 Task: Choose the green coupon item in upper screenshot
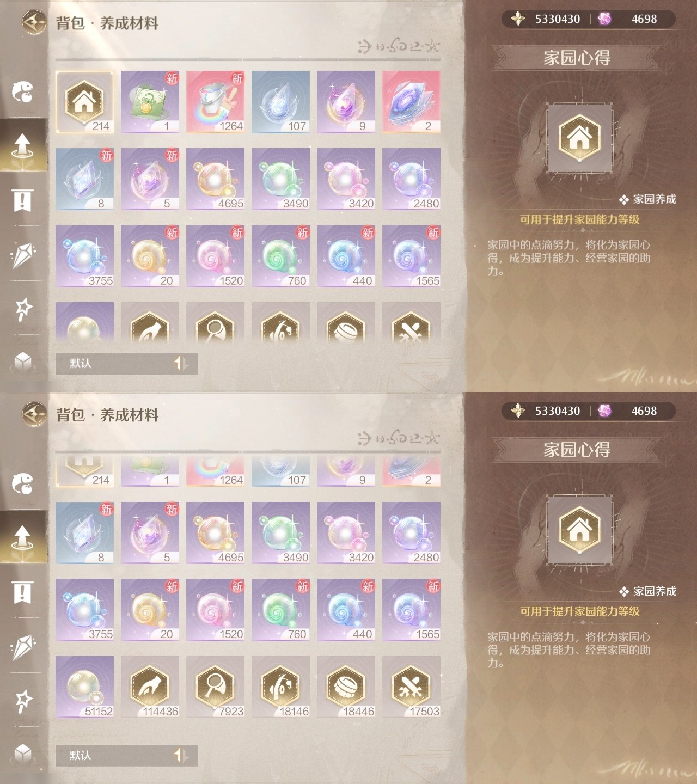[150, 102]
